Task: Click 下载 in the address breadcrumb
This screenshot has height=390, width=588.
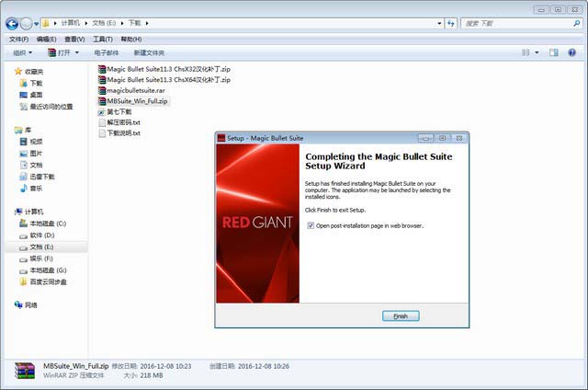Action: pyautogui.click(x=135, y=23)
